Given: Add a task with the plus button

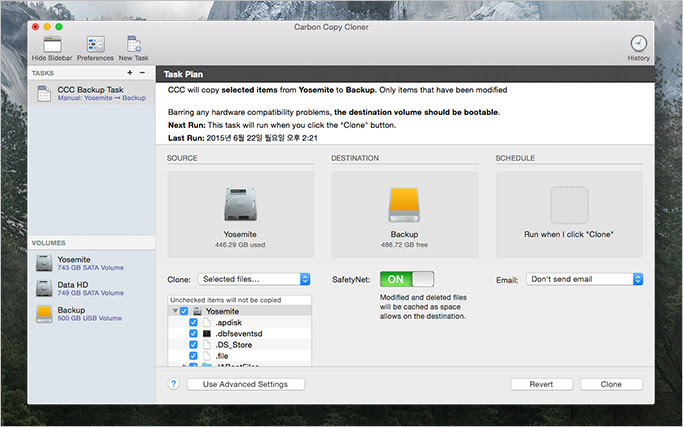Looking at the screenshot, I should click(130, 73).
